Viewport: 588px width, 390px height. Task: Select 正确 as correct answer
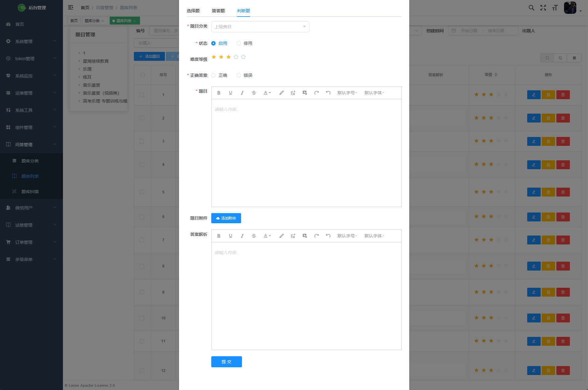coord(213,75)
